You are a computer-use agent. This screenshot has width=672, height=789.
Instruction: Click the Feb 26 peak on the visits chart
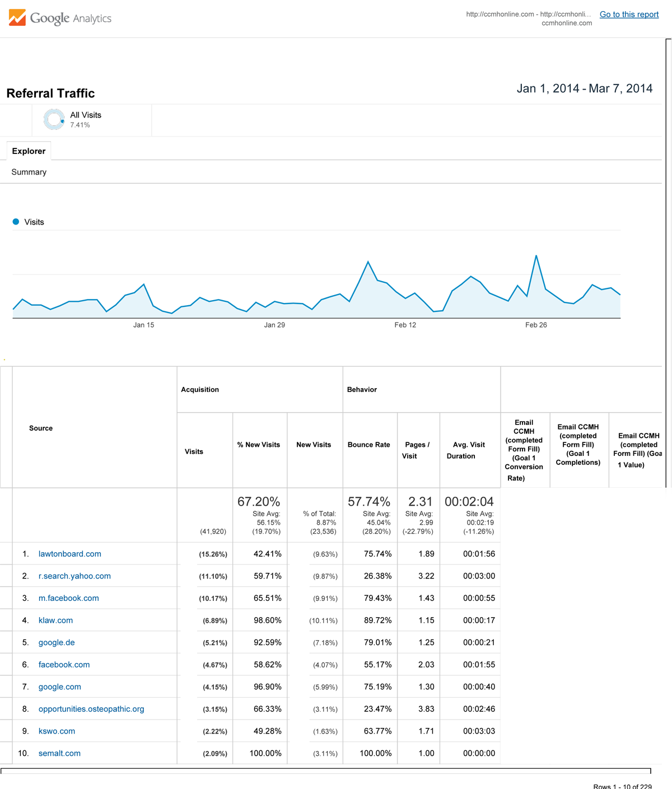click(x=536, y=256)
